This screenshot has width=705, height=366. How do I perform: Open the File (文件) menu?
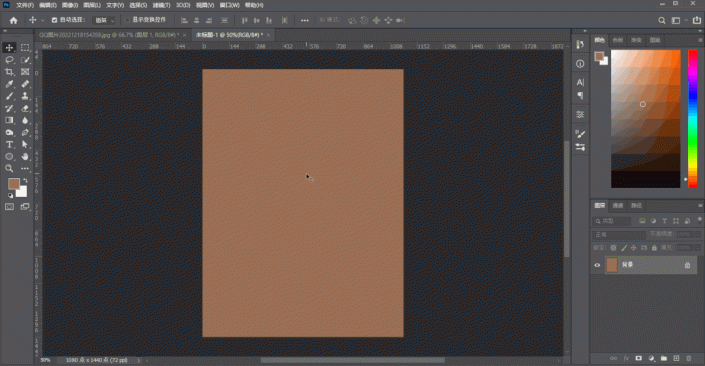(x=25, y=5)
